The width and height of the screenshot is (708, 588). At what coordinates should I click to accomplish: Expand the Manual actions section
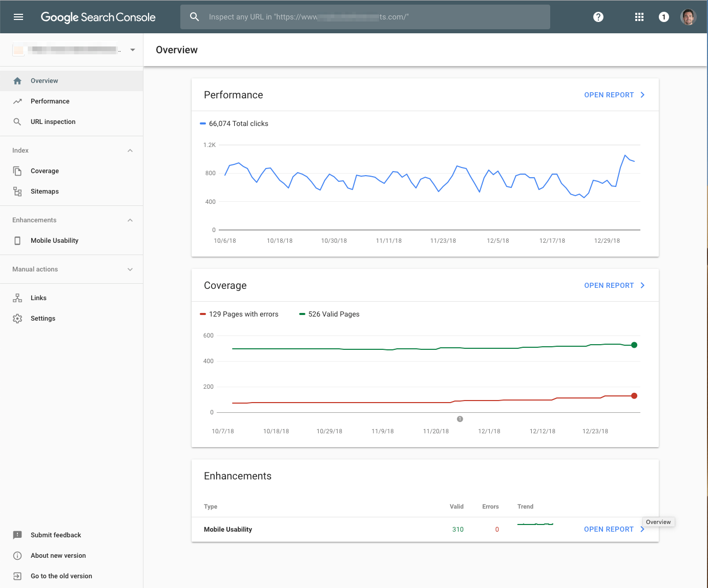pos(130,269)
